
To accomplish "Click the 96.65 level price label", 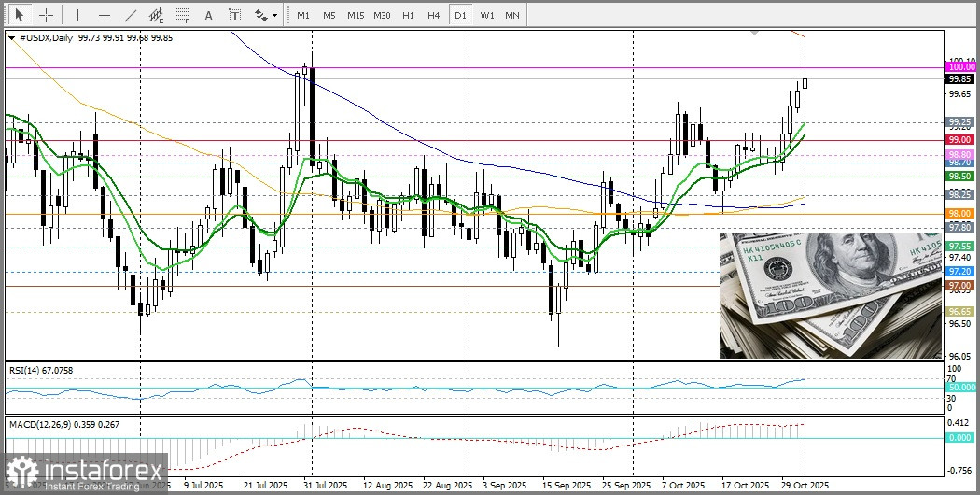I will [x=960, y=311].
